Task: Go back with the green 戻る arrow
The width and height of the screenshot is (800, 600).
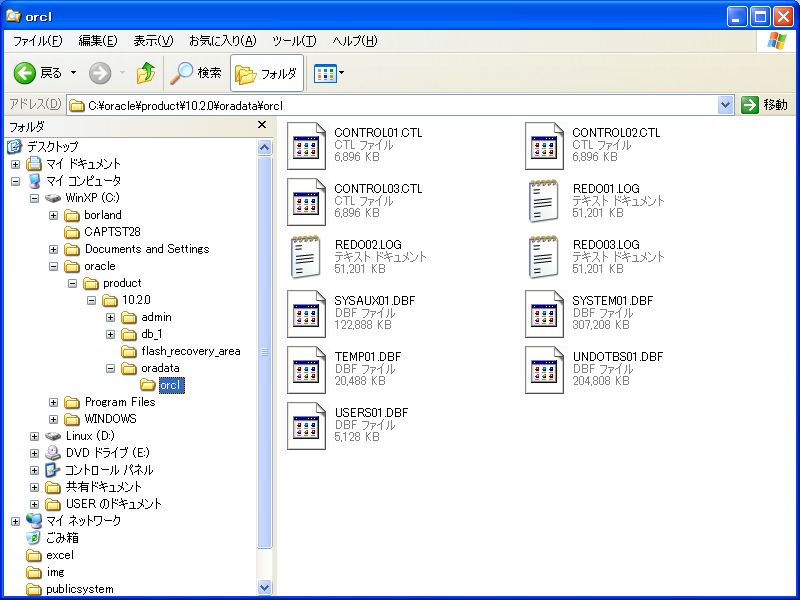Action: tap(38, 73)
